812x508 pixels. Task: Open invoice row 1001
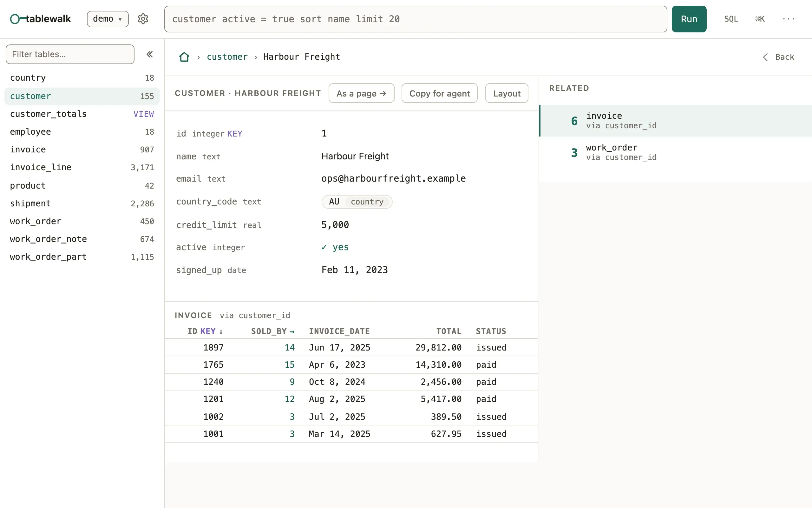tap(351, 434)
